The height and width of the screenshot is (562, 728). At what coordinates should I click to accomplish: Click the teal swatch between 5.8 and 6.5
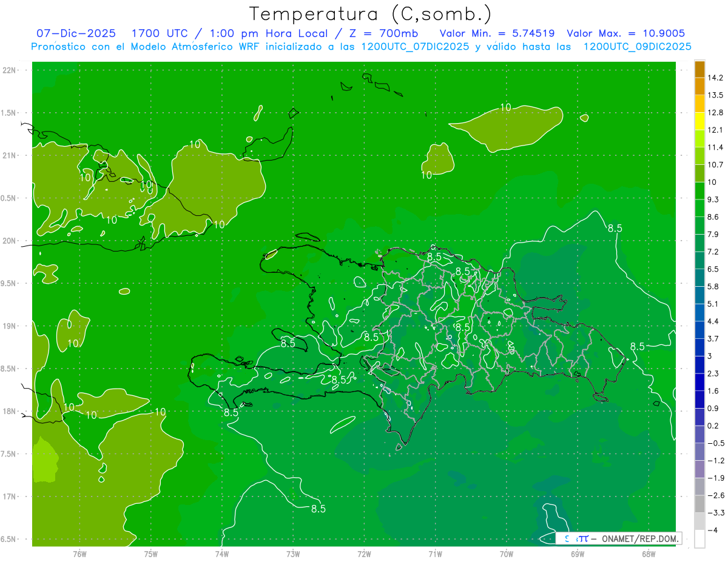[x=699, y=278]
